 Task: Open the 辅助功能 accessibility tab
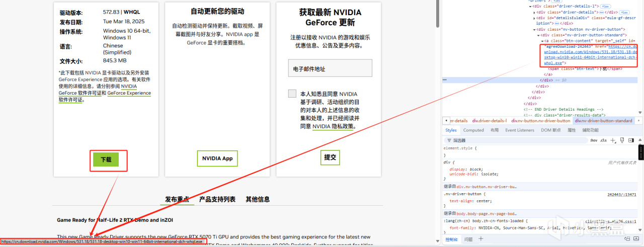pyautogui.click(x=590, y=130)
